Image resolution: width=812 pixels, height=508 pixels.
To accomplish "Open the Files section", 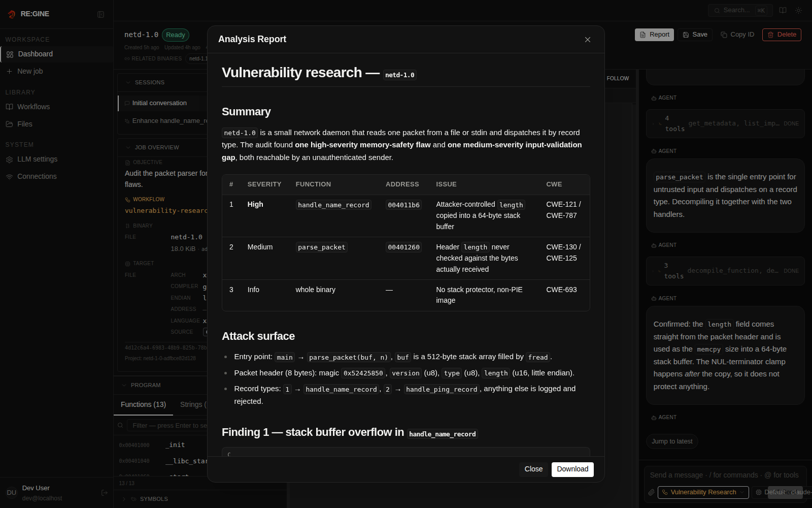I will (x=57, y=124).
